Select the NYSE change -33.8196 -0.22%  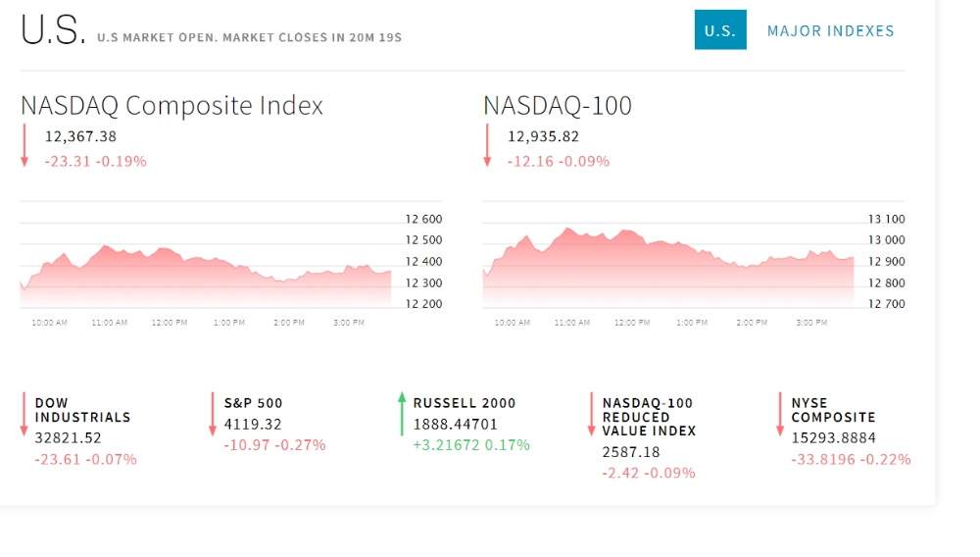point(852,460)
